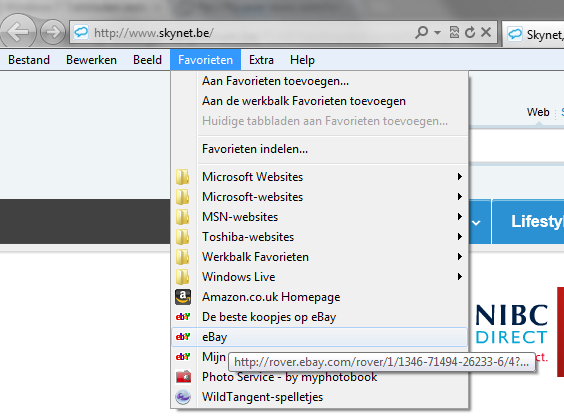Choose Aan de werkbalk Favorieten toevoegen

[x=319, y=101]
